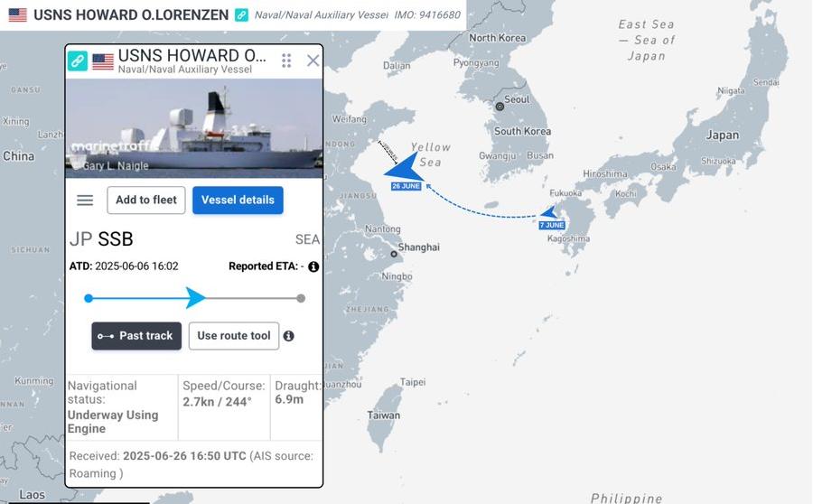Click the link icon beside top vessel title
813x504 pixels.
point(241,15)
